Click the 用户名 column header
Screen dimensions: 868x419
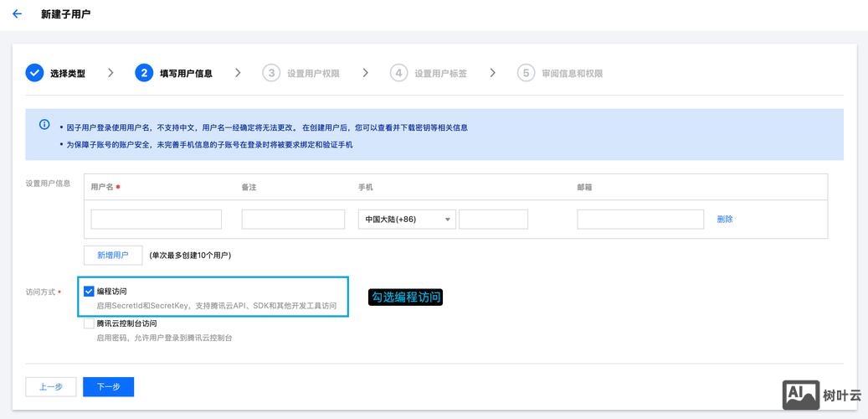(x=102, y=188)
